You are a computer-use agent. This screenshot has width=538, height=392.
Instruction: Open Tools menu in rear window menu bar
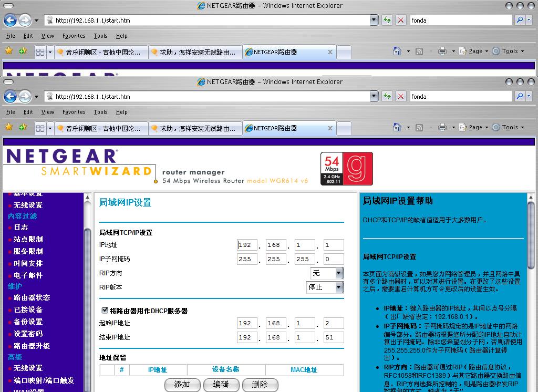[100, 36]
